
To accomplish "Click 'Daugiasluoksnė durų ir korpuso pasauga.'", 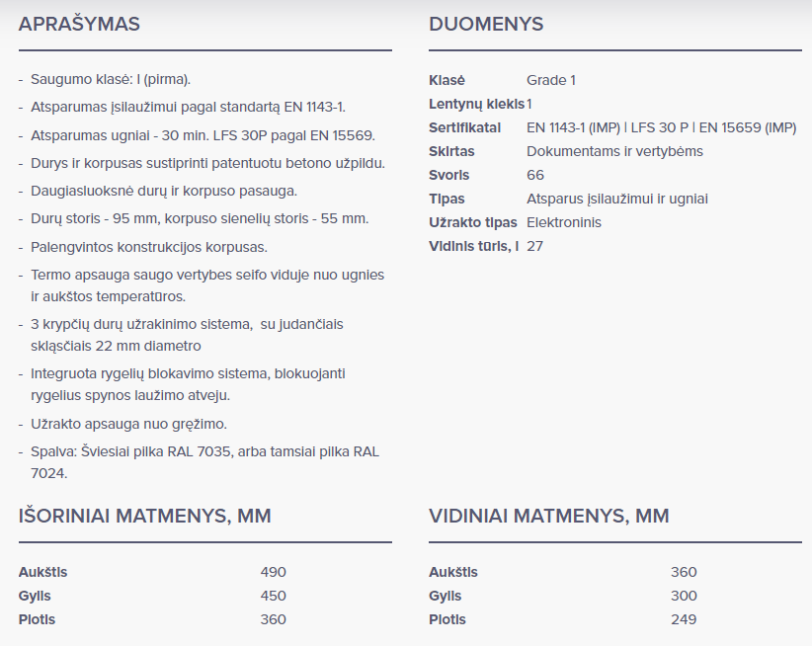I will 164,191.
